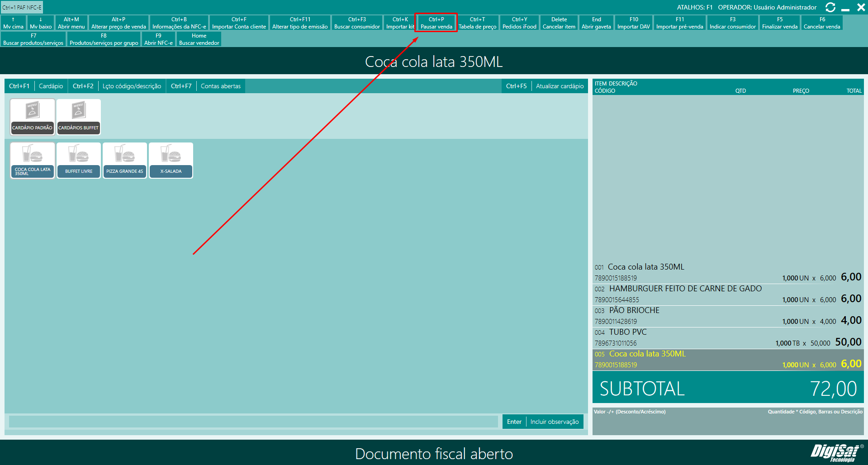Open the Cardápios Buffet menu tile
The image size is (868, 465).
[x=79, y=117]
